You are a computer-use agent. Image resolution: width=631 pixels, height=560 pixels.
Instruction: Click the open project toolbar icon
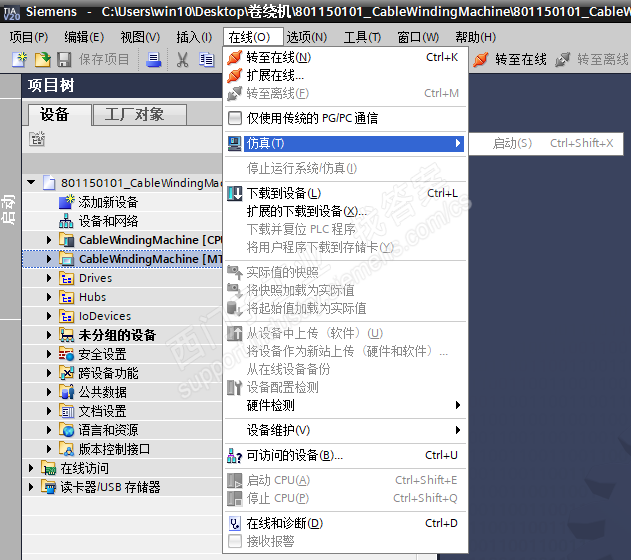(42, 59)
